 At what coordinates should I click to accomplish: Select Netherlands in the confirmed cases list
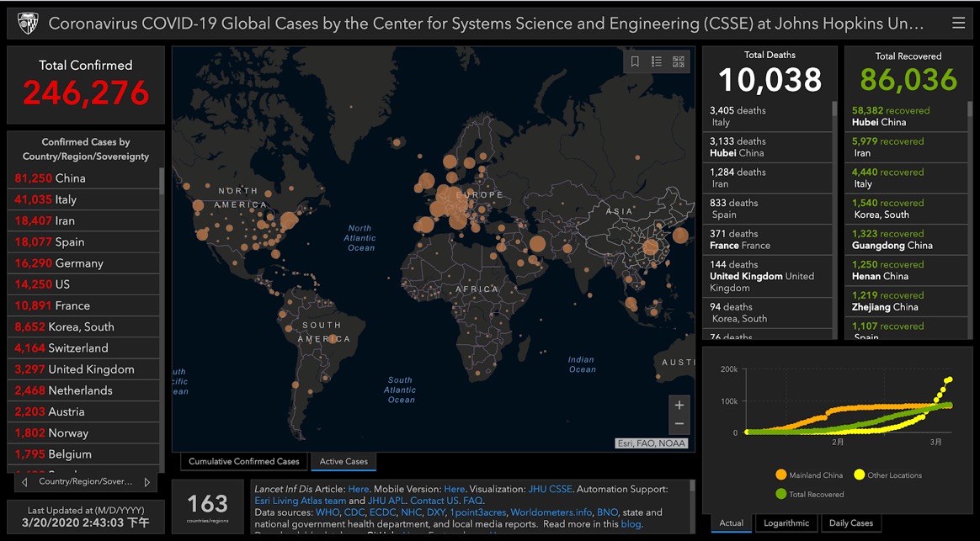83,390
